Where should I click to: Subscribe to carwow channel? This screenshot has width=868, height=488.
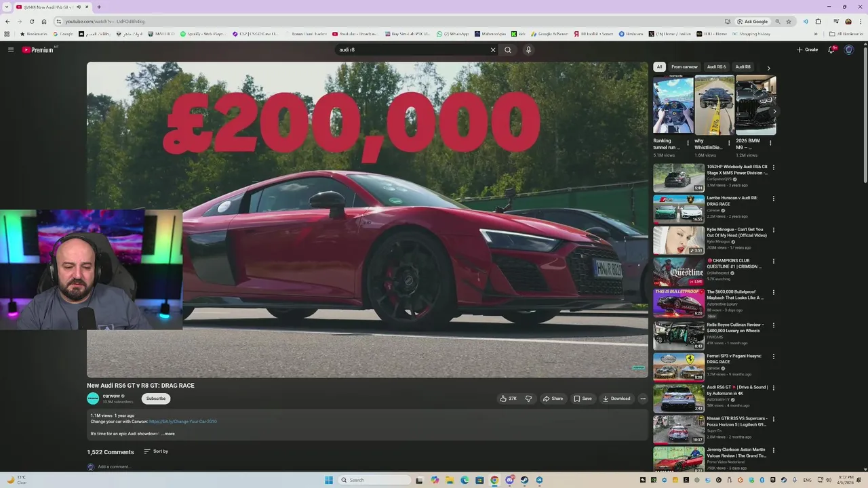coord(156,399)
